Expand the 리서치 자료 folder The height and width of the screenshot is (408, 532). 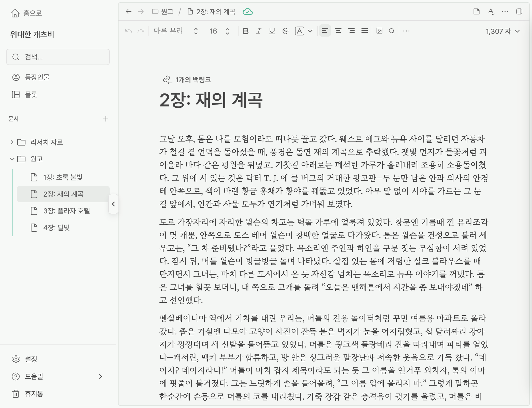(12, 142)
